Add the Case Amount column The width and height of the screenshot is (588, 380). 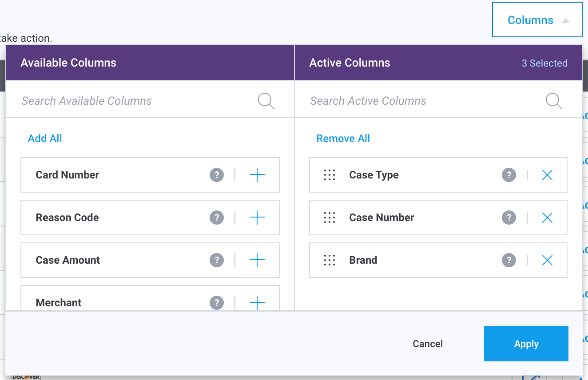(257, 260)
